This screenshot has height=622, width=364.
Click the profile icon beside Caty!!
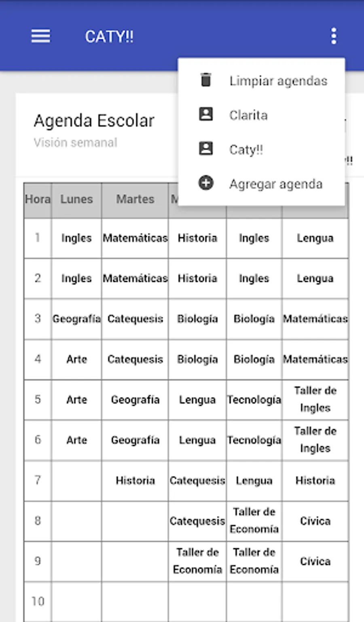[x=206, y=149]
